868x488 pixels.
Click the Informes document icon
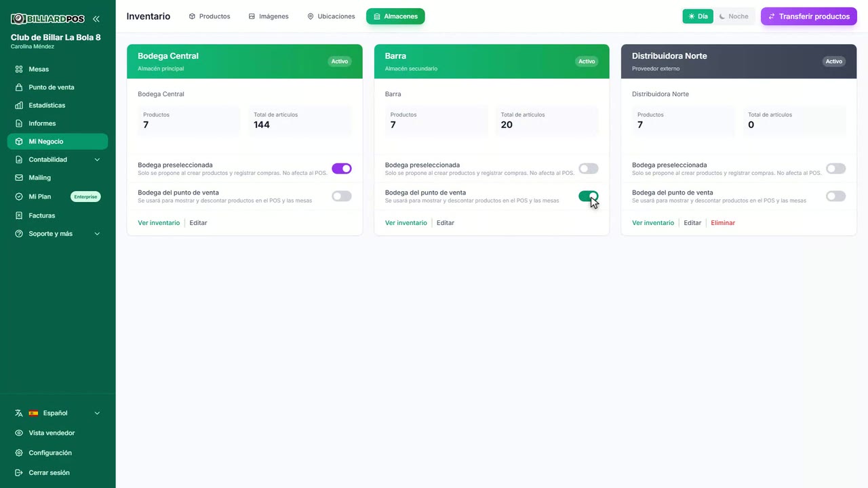pyautogui.click(x=19, y=123)
